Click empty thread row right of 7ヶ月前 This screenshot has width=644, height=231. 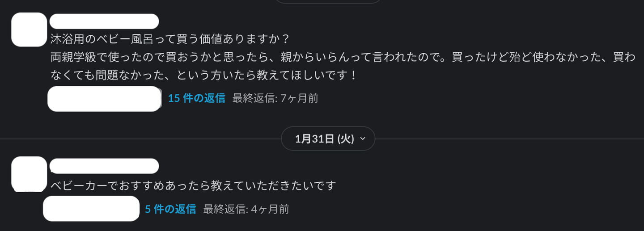click(479, 99)
